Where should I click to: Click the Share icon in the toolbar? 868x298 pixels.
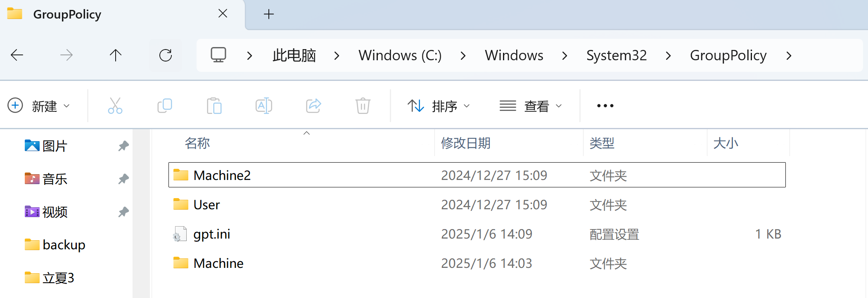click(x=313, y=106)
